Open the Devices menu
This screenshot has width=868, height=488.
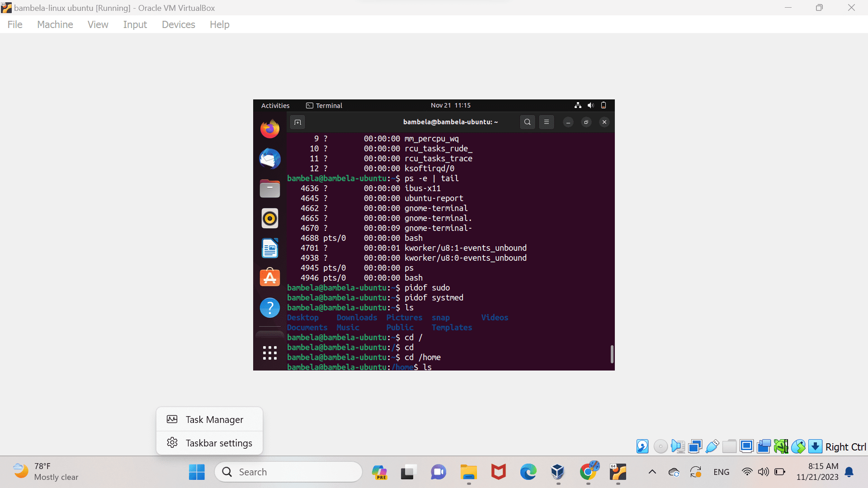point(179,24)
